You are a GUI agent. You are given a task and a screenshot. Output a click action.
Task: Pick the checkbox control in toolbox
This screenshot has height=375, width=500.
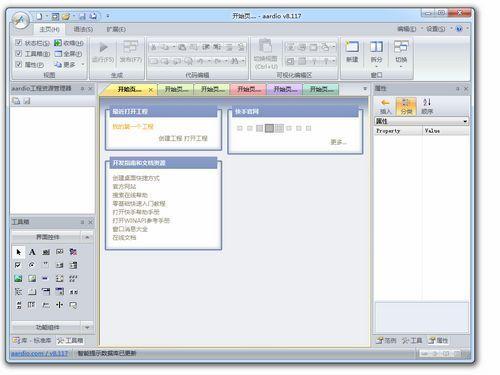click(x=18, y=265)
